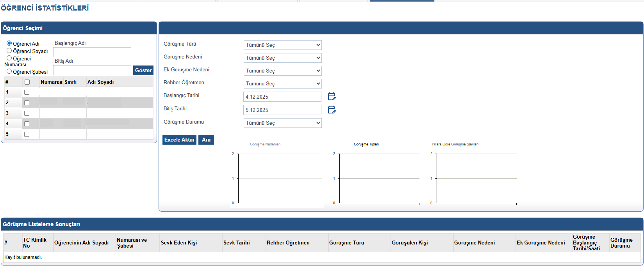644x278 pixels.
Task: Open the Görüşme Nedeni dropdown
Action: pos(282,58)
